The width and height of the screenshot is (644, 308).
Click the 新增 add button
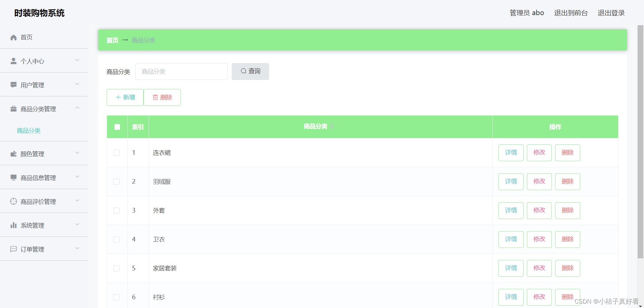pos(125,97)
